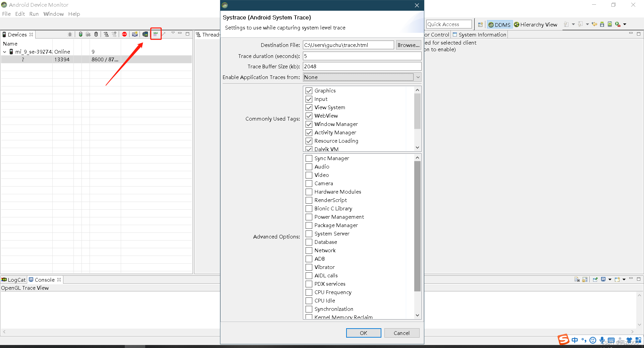
Task: Open Display Selected Console dropdown arrow
Action: coord(610,279)
